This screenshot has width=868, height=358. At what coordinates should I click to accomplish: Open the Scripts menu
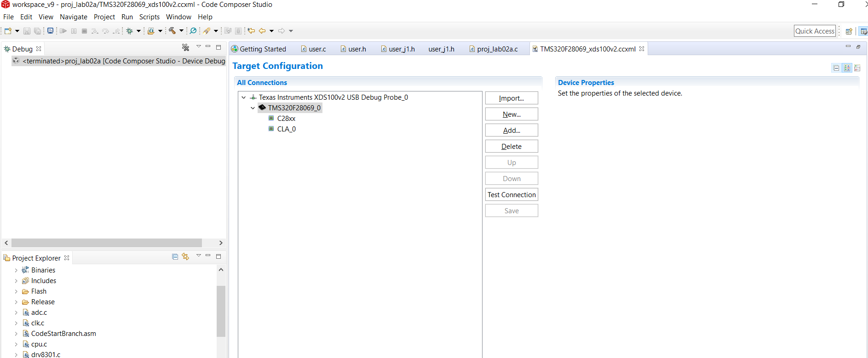(x=149, y=17)
